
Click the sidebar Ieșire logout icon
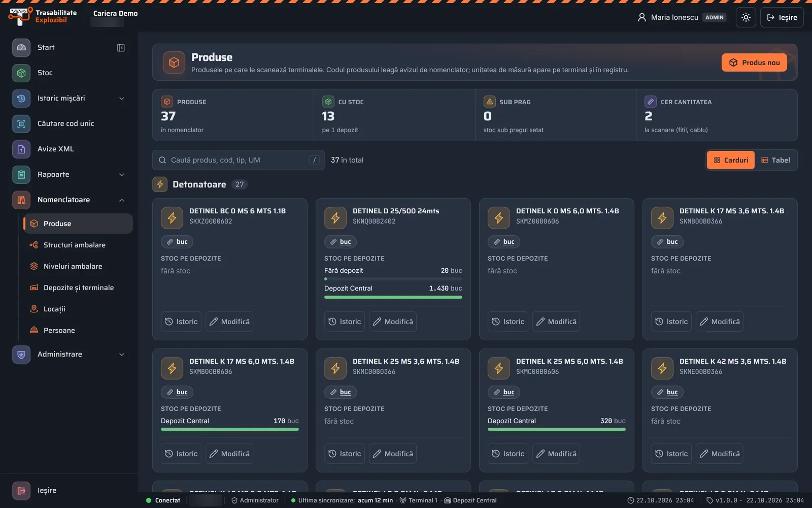click(21, 490)
